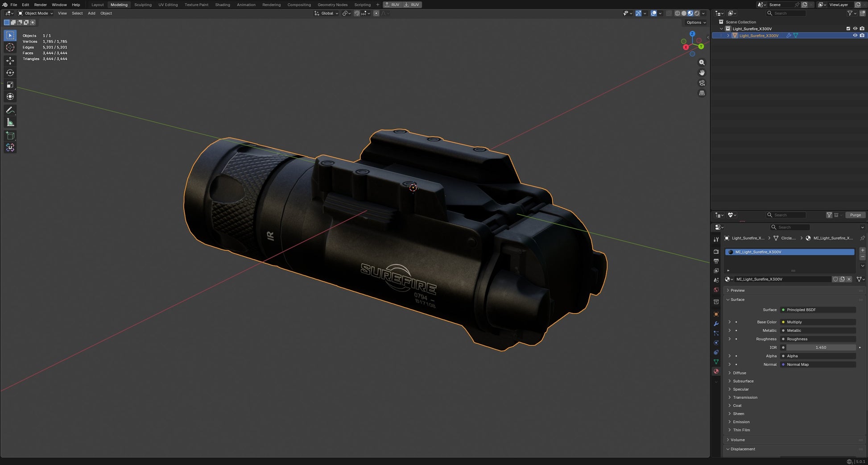The image size is (868, 465).
Task: Expand the Base Color input row
Action: coord(730,322)
